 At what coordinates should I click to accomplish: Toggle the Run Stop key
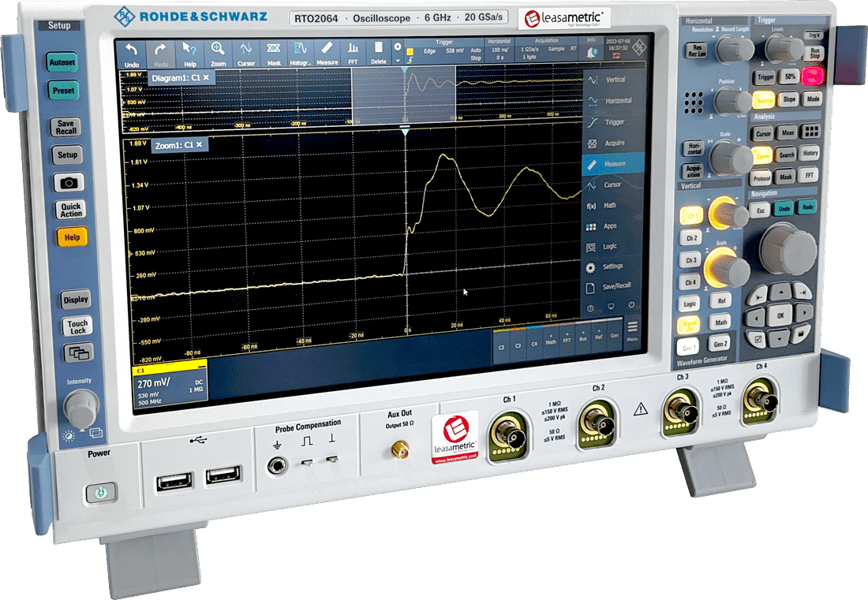coord(815,53)
